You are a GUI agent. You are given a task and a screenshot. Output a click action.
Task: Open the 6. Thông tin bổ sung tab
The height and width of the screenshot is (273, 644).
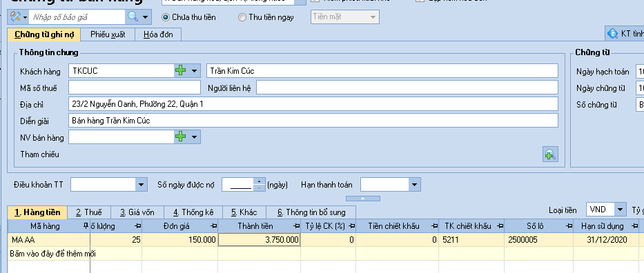(x=311, y=212)
